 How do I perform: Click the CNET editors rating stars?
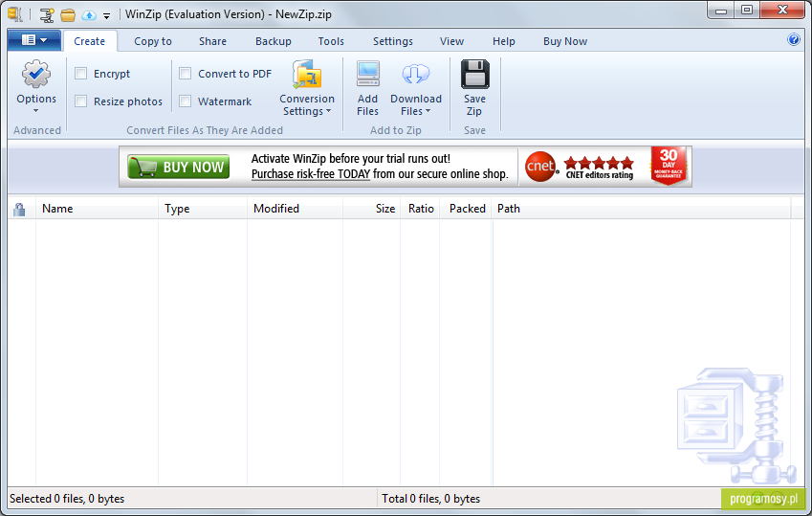tap(599, 164)
